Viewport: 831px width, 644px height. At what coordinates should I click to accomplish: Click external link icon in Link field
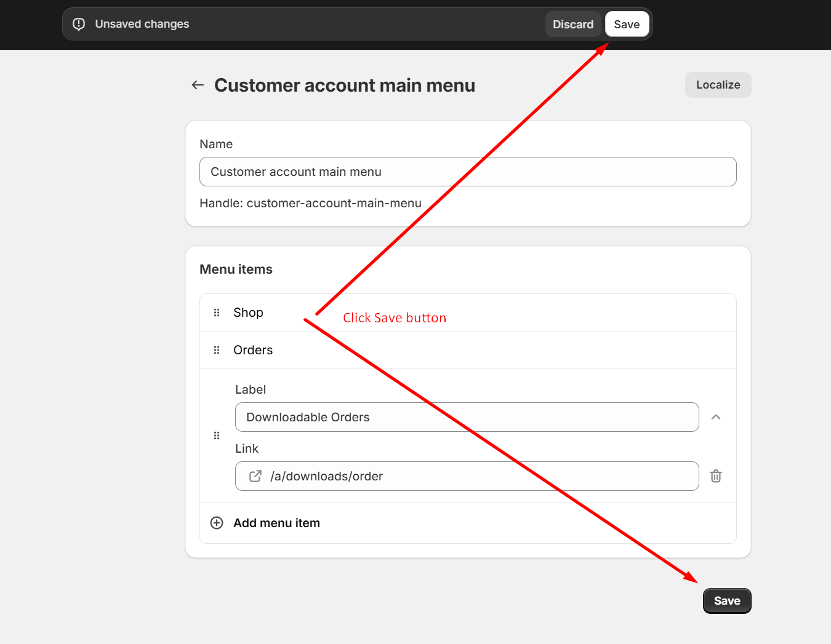[255, 476]
